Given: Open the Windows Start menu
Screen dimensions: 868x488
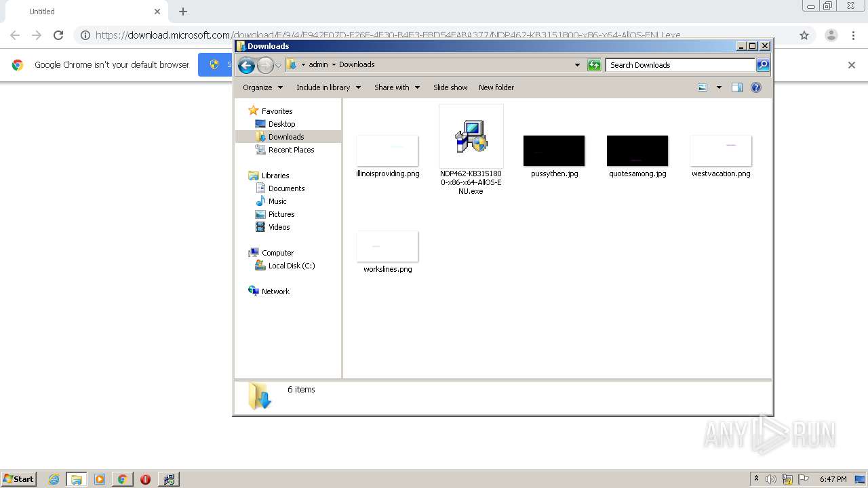Looking at the screenshot, I should 18,479.
